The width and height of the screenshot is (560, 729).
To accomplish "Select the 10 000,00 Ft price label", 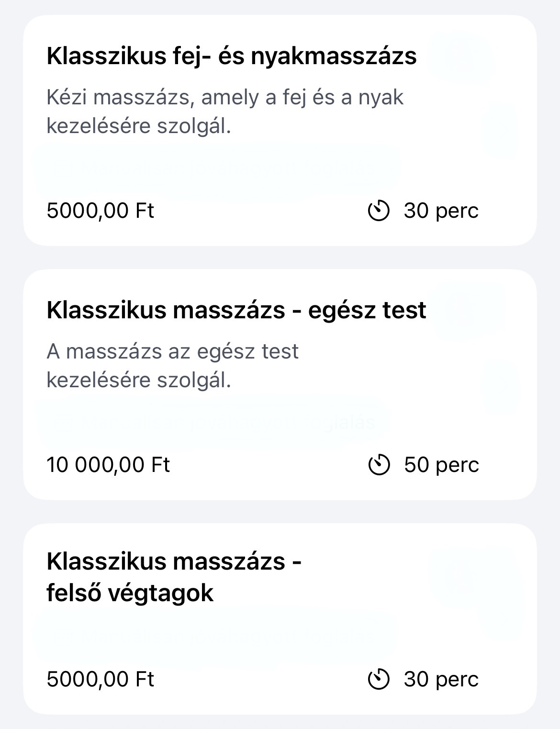I will 108,465.
